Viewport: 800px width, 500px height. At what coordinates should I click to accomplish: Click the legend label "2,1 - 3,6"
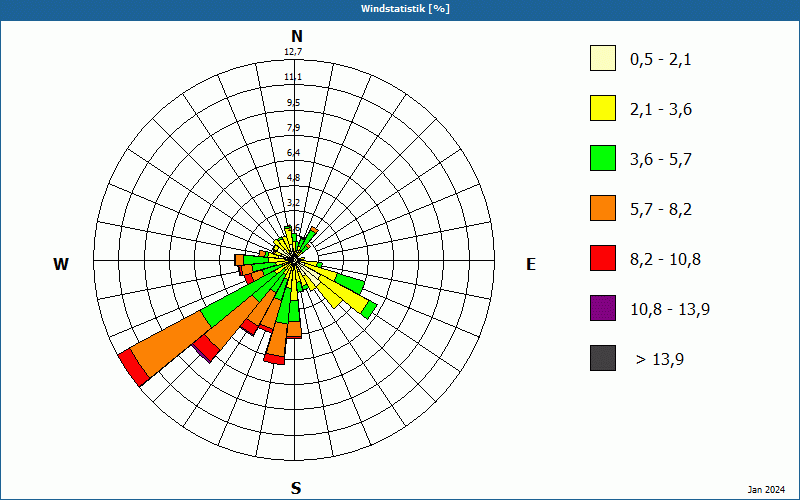pyautogui.click(x=661, y=110)
